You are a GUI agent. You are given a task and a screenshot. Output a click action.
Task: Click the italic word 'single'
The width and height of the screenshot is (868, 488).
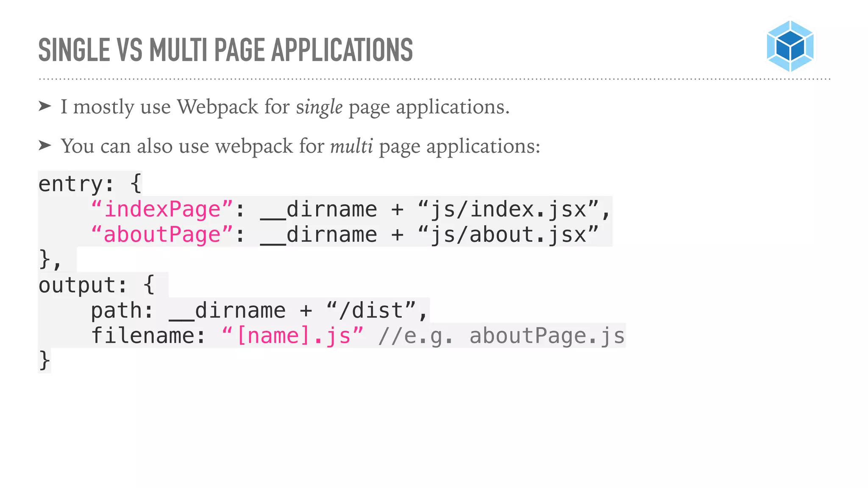[319, 107]
